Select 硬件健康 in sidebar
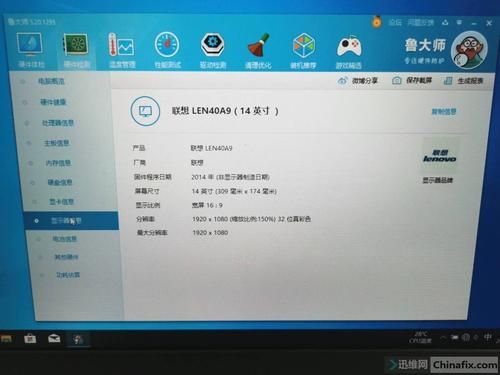500x375 pixels. click(53, 102)
